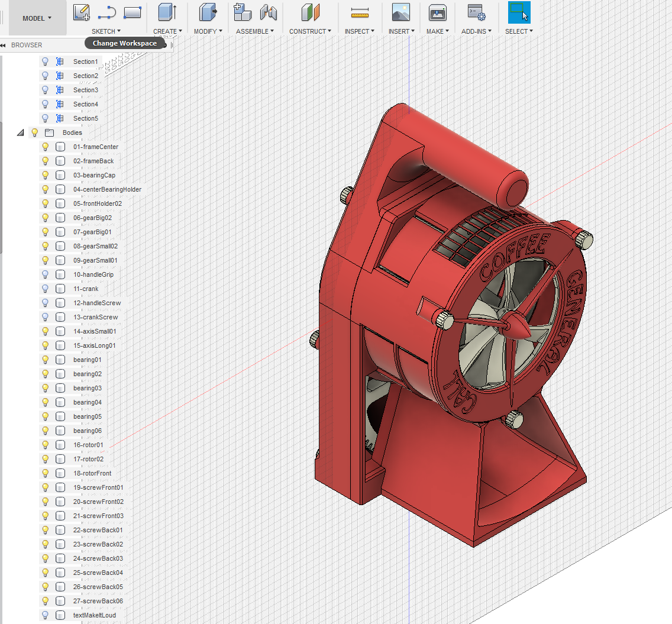The width and height of the screenshot is (672, 624).
Task: Hide the 27-screwBack06 body
Action: click(x=45, y=601)
